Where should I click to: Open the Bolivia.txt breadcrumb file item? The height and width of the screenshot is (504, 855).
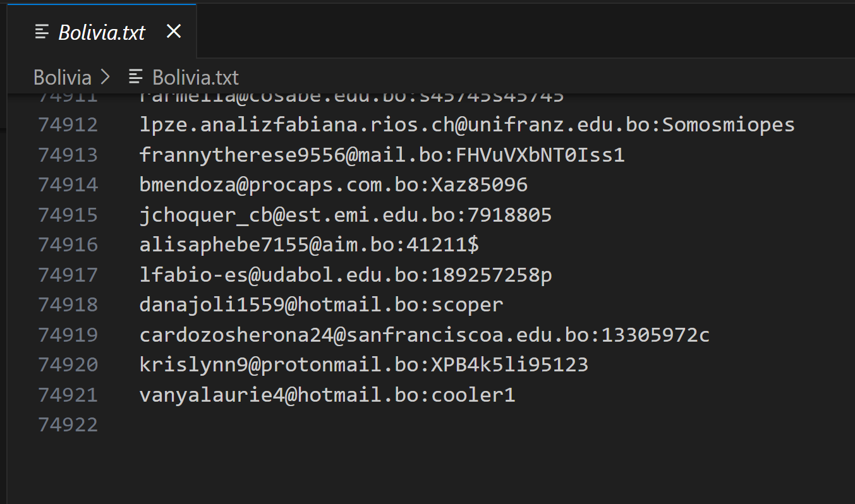click(195, 77)
